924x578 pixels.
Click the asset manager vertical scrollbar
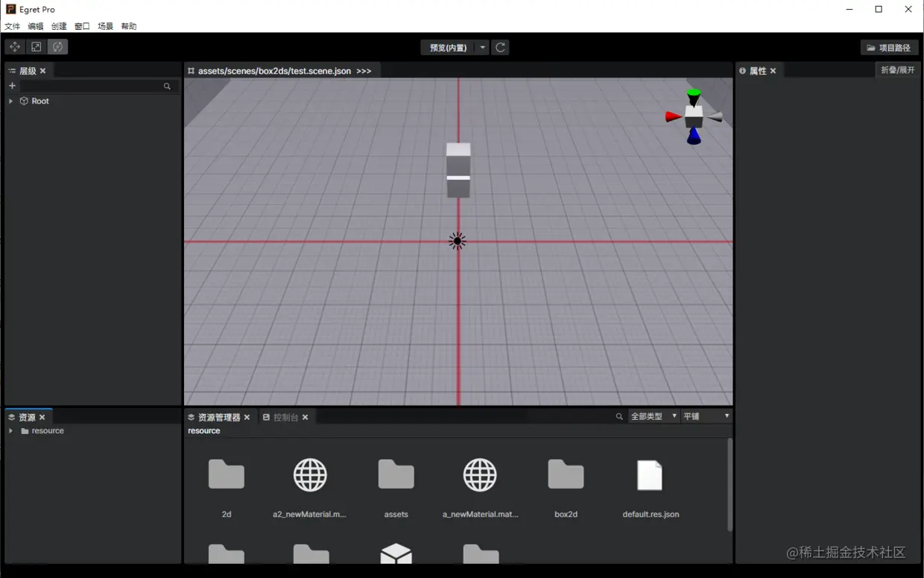(x=730, y=485)
